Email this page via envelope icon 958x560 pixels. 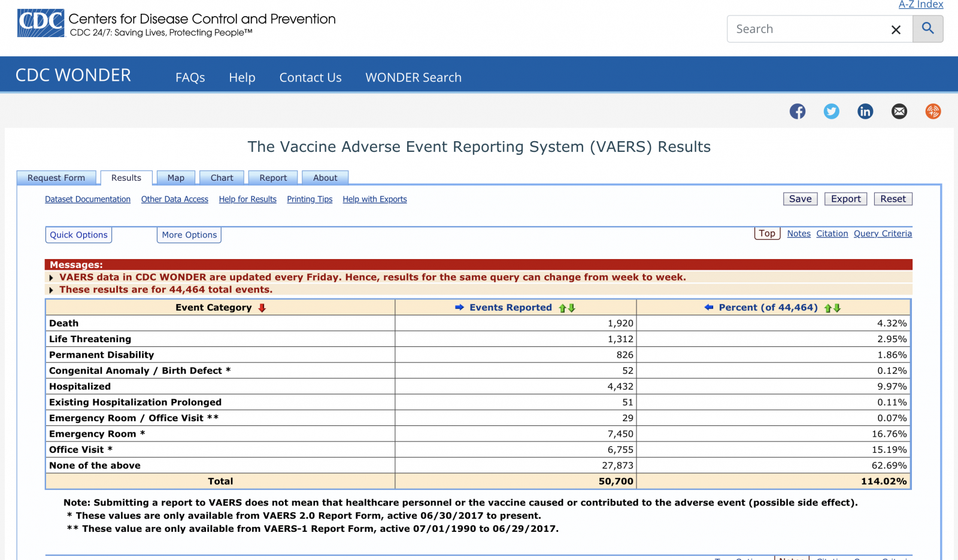899,111
